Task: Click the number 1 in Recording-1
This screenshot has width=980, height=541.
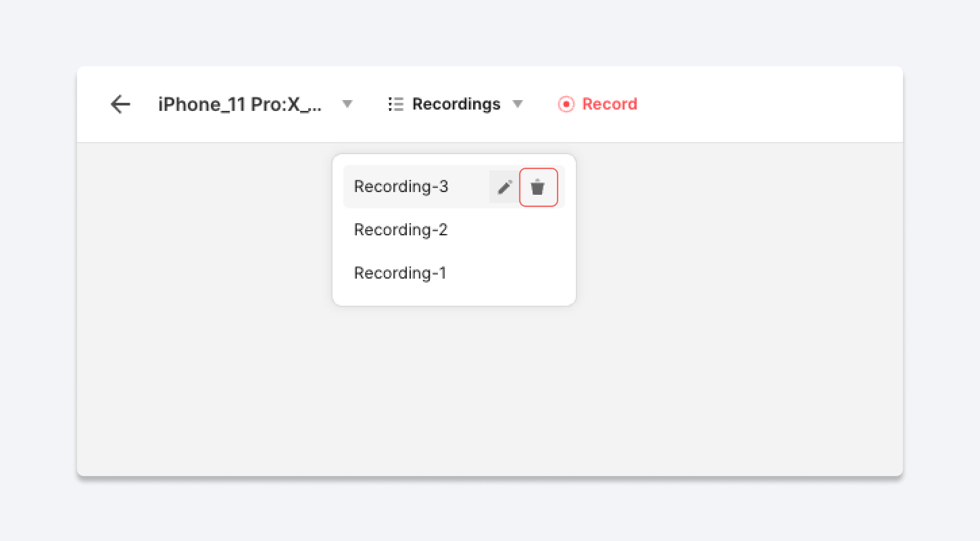Action: pos(442,273)
